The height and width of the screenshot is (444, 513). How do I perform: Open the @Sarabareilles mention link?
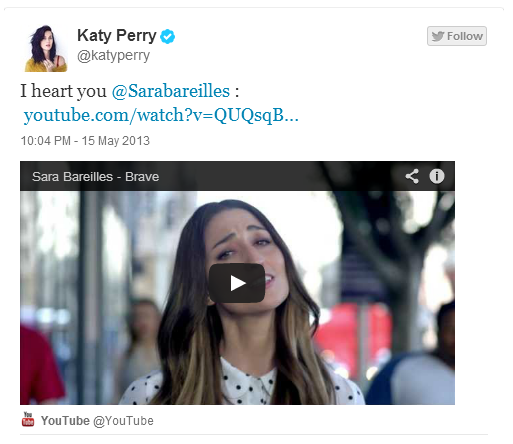(x=171, y=91)
